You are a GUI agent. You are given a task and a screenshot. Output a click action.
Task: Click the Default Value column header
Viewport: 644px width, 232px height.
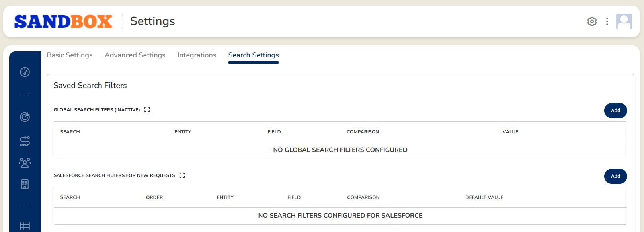tap(484, 197)
